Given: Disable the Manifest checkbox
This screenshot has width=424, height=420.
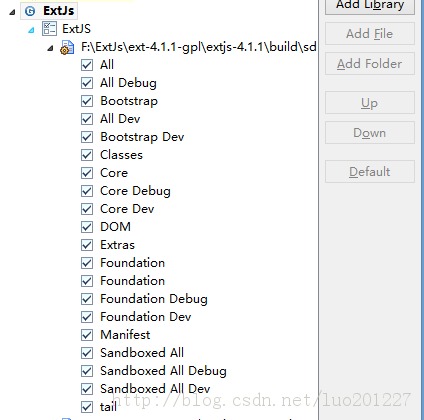Looking at the screenshot, I should click(x=87, y=335).
